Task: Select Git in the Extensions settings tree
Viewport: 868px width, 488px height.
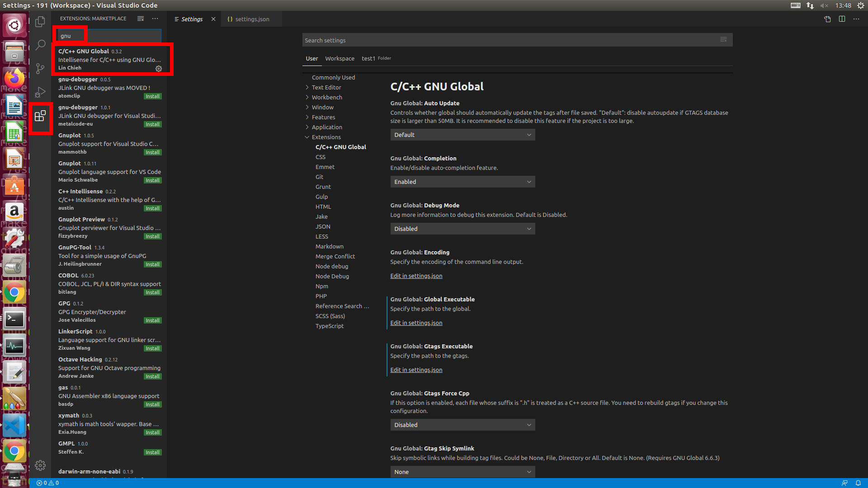Action: coord(319,177)
